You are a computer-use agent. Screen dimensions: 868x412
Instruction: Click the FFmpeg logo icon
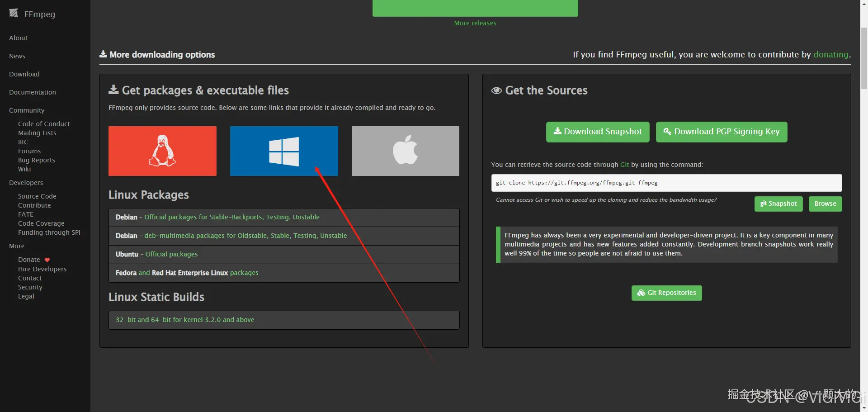pyautogui.click(x=14, y=13)
